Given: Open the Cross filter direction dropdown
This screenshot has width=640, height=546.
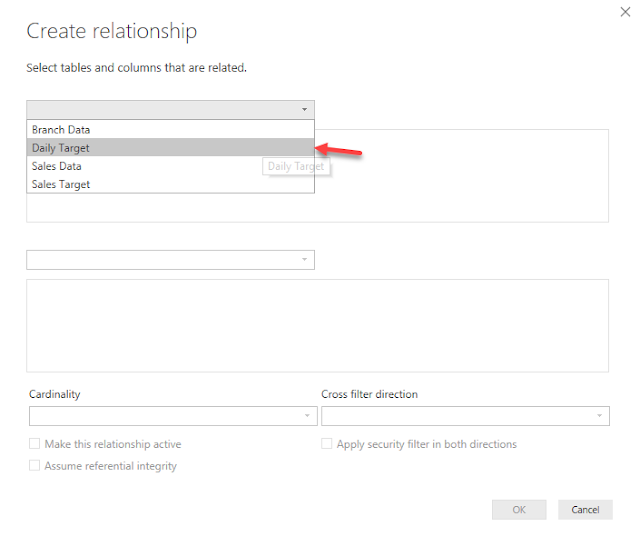Looking at the screenshot, I should pyautogui.click(x=464, y=416).
